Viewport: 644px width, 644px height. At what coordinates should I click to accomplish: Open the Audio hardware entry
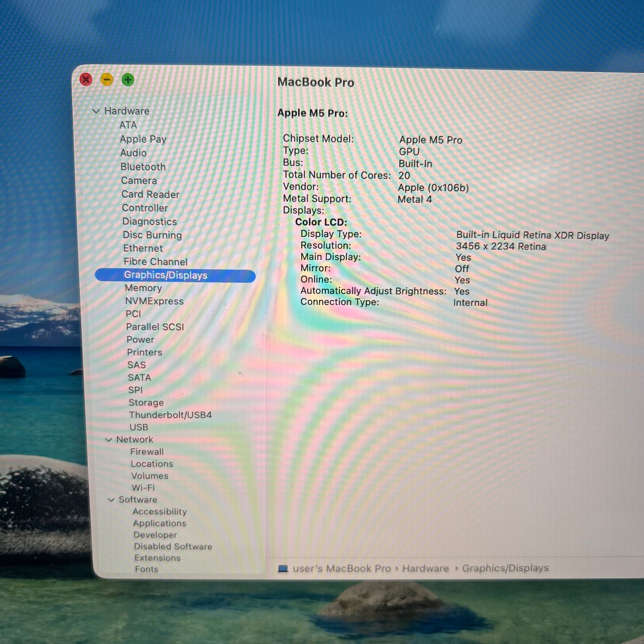pos(133,153)
